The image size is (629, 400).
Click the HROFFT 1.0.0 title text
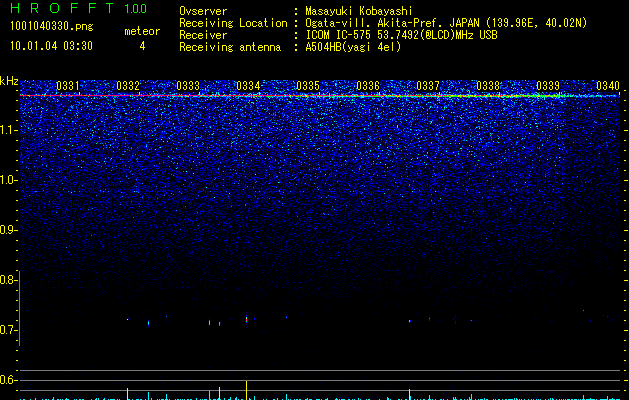point(78,8)
